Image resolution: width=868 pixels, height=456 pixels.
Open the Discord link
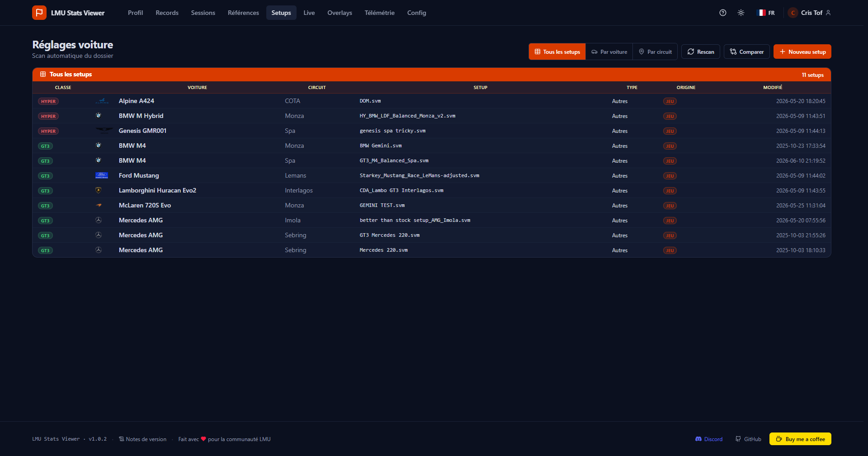[x=709, y=439]
